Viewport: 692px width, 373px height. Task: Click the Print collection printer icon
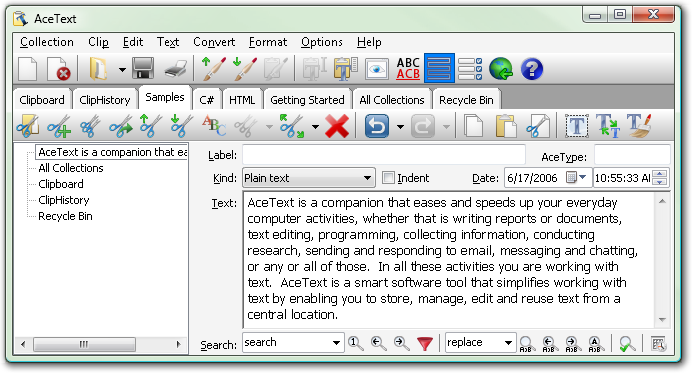click(176, 69)
